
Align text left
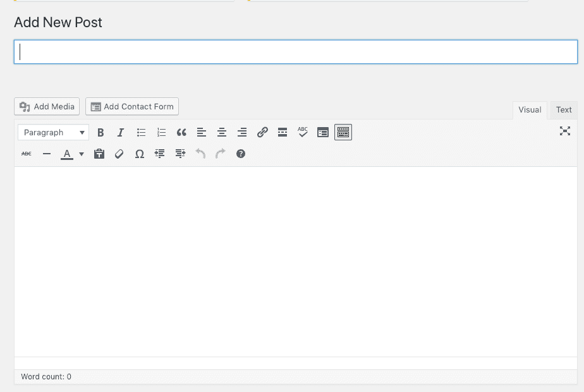point(202,132)
